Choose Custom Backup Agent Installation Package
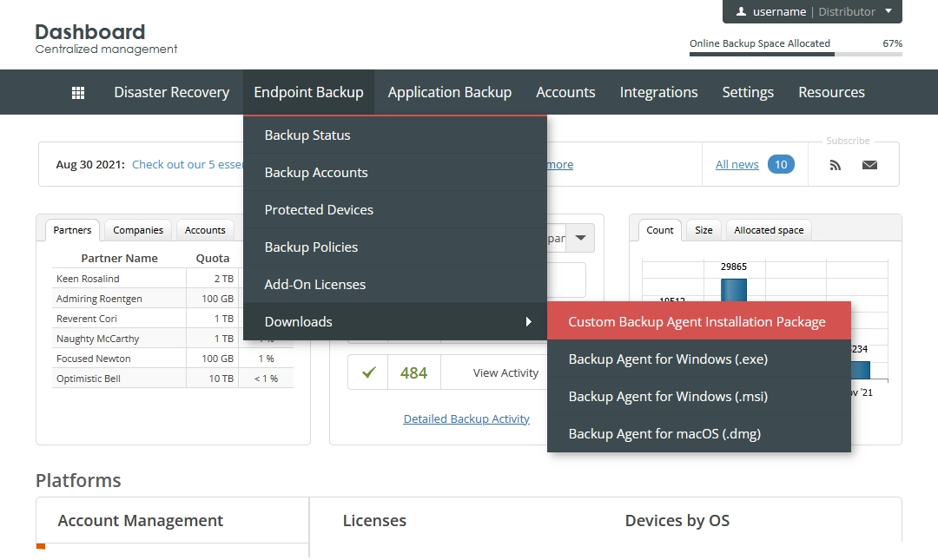 pyautogui.click(x=698, y=321)
